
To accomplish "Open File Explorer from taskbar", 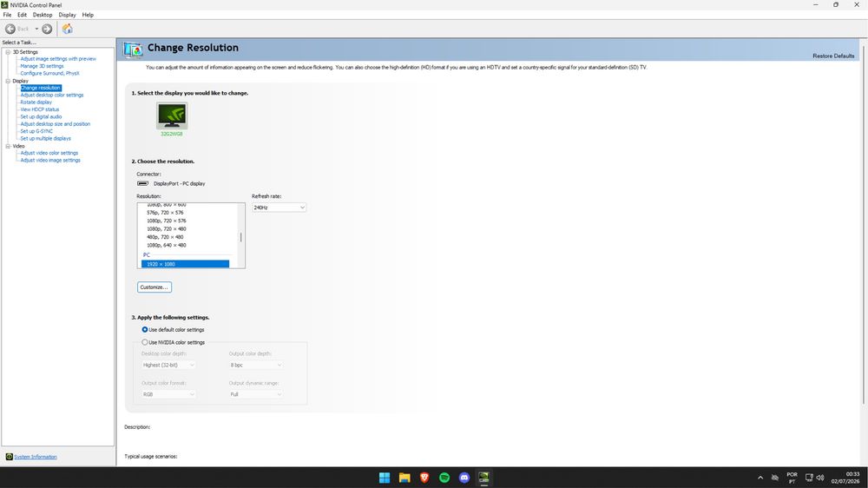I will click(x=404, y=478).
